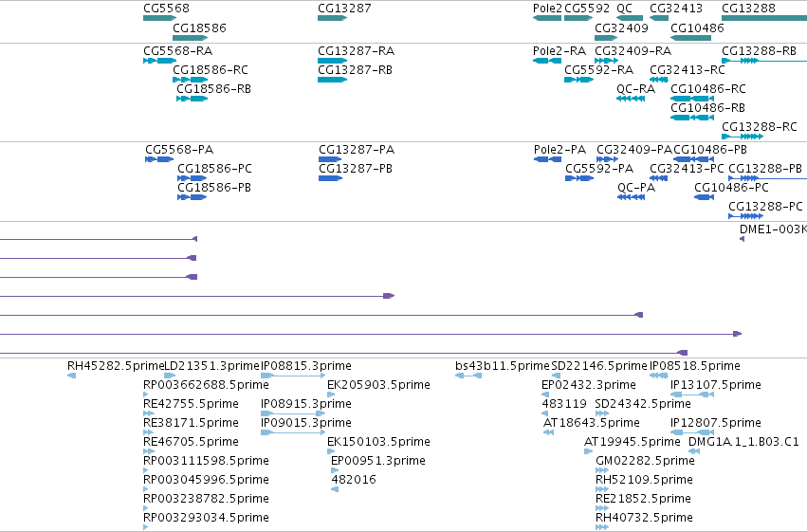Select EST IP08815.3prime
Viewport: 807px width, 532px height.
293,376
